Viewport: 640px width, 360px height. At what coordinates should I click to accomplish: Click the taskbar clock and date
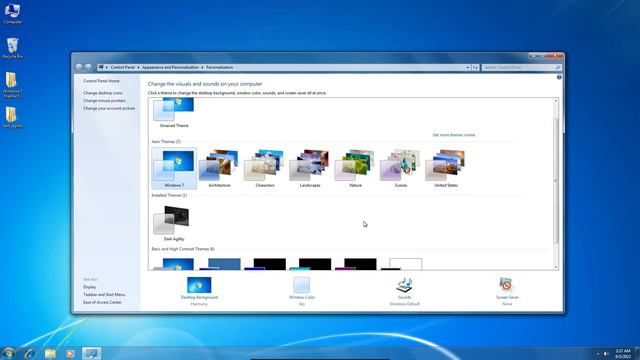coord(623,353)
